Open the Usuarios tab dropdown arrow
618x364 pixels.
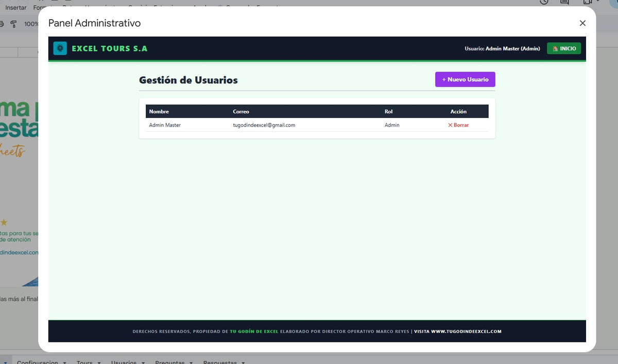[143, 362]
